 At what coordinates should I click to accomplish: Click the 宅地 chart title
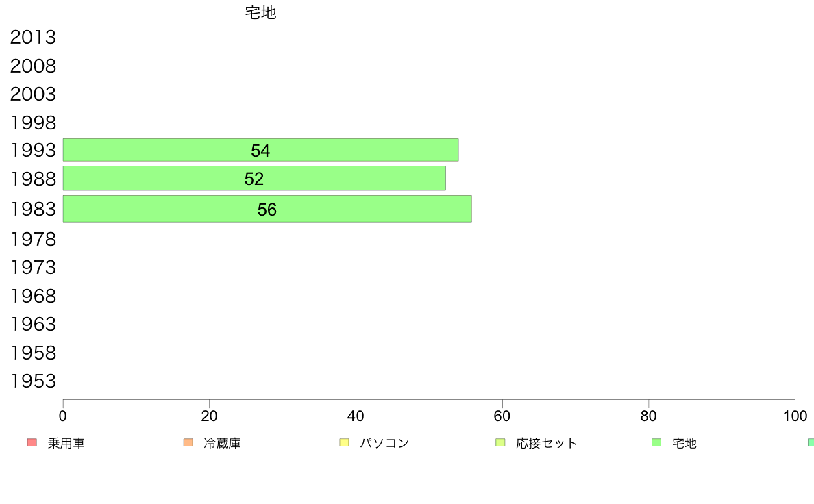click(x=260, y=12)
